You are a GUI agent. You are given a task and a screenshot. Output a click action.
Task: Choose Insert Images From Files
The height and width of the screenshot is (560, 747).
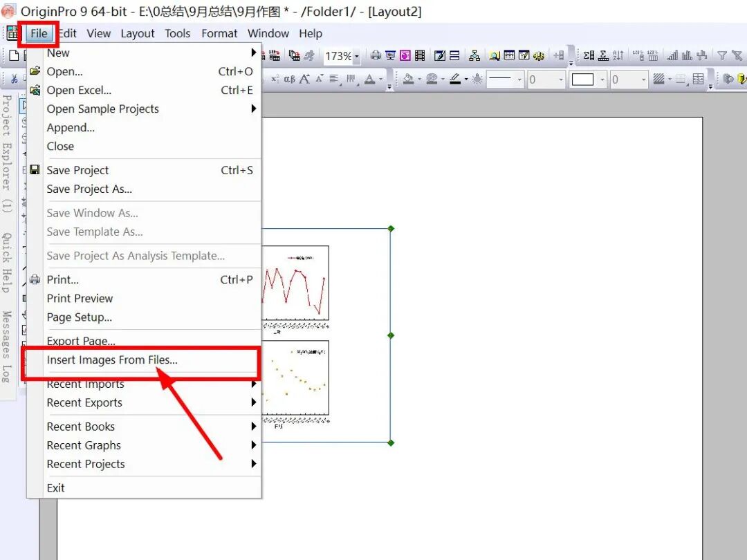[x=143, y=360]
